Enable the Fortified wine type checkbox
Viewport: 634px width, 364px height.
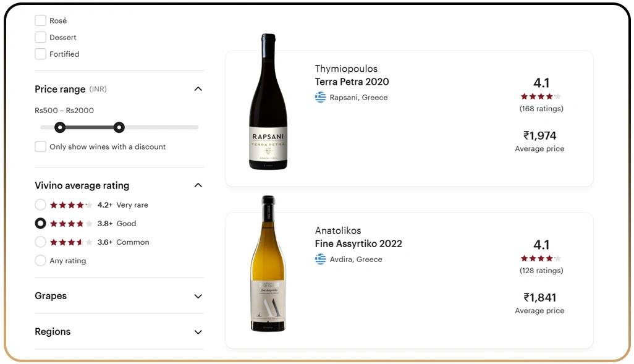(x=40, y=54)
